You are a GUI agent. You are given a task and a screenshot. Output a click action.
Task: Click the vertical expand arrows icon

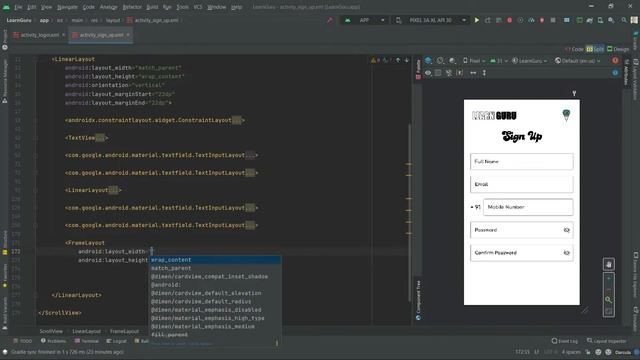coord(484,73)
